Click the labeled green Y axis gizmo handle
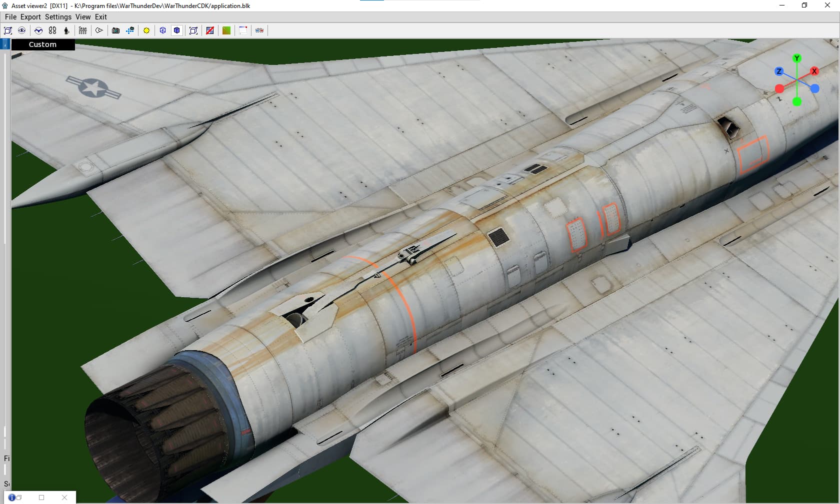Viewport: 840px width, 504px height. click(797, 58)
